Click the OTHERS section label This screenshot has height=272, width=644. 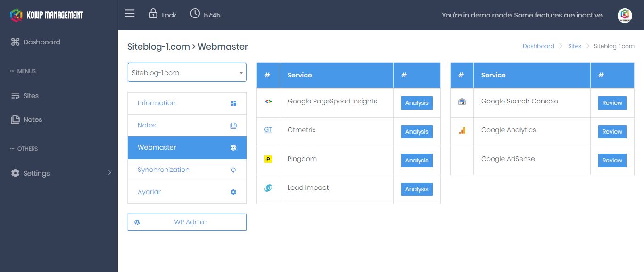(27, 149)
